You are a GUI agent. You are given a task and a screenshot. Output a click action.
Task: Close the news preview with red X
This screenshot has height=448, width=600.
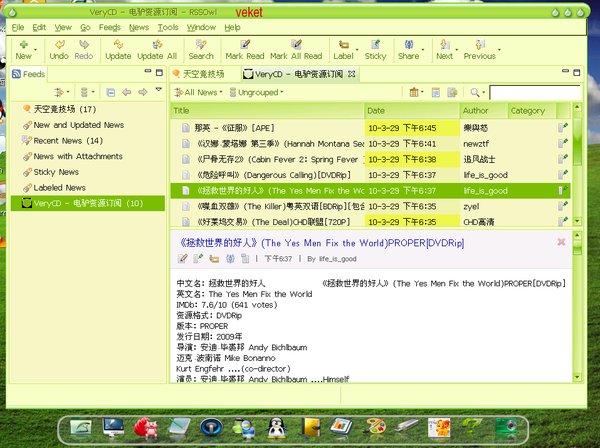point(561,242)
